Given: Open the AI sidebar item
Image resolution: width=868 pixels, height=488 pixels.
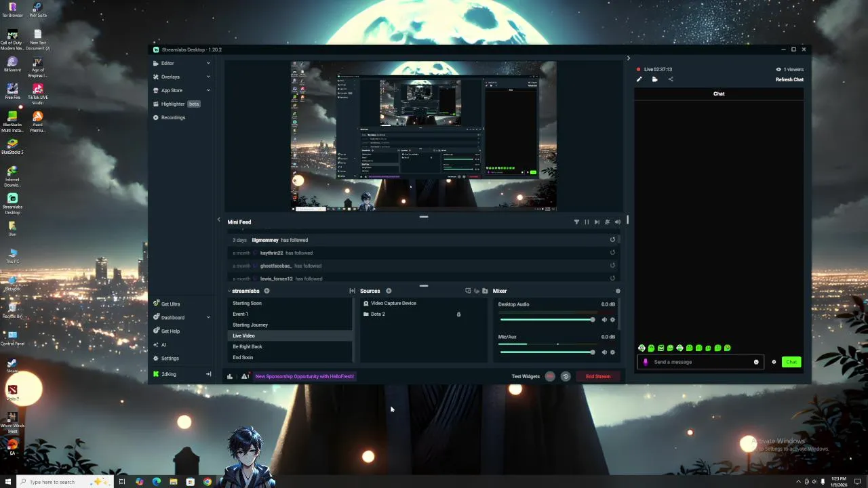Looking at the screenshot, I should click(x=163, y=344).
